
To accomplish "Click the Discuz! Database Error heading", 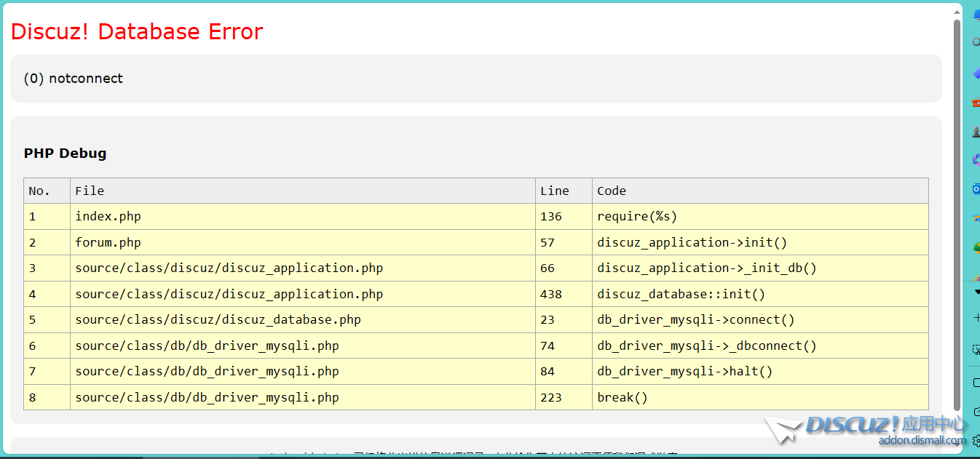I will coord(137,32).
